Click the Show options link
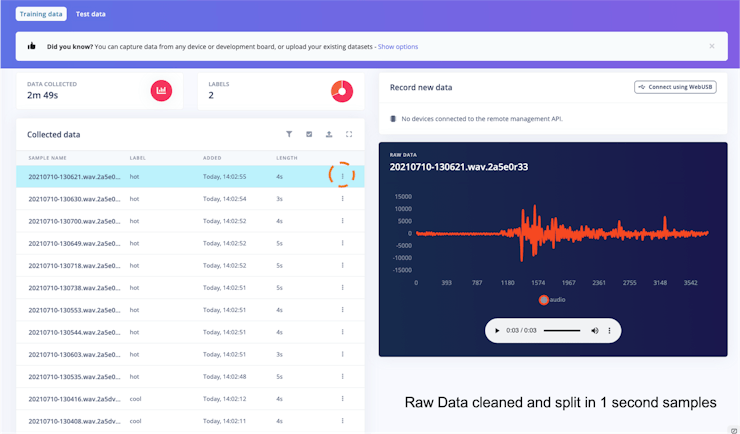This screenshot has width=740, height=434. tap(398, 46)
